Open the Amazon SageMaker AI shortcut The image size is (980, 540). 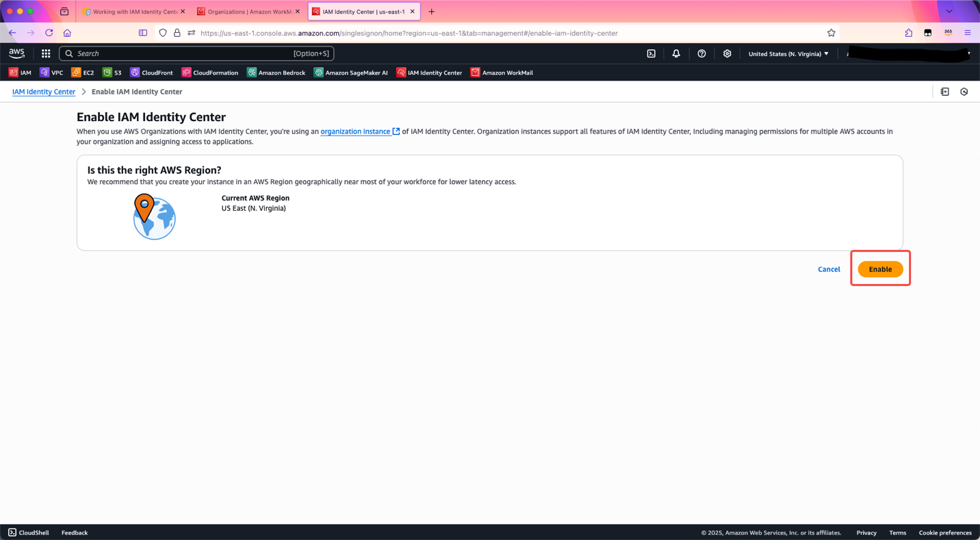coord(351,73)
